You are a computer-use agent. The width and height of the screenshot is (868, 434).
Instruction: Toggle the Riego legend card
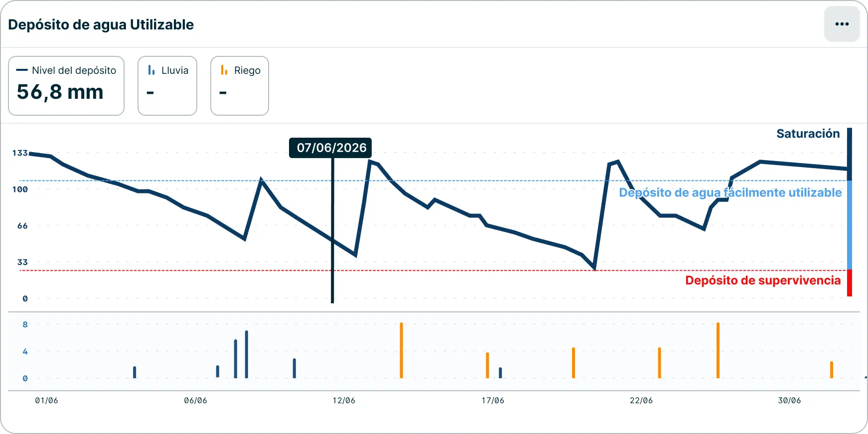[x=240, y=86]
